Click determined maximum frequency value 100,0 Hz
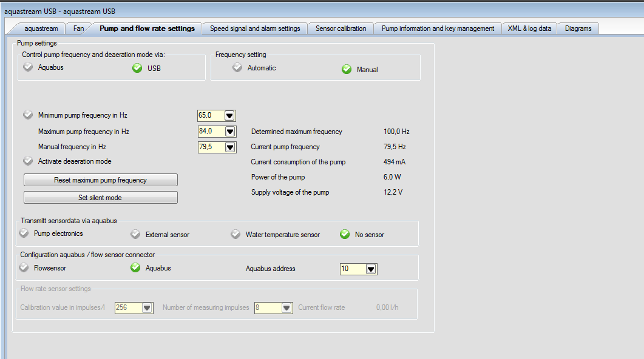Image resolution: width=644 pixels, height=359 pixels. pyautogui.click(x=396, y=132)
